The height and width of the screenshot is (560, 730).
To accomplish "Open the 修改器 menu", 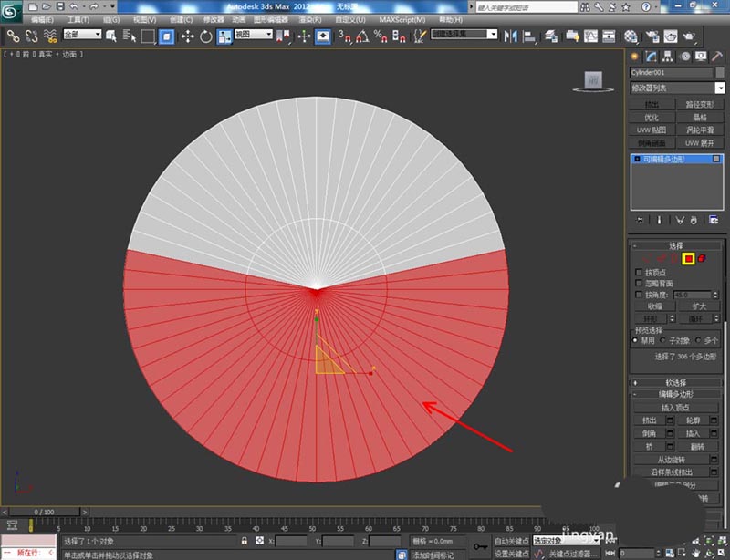I will 213,18.
